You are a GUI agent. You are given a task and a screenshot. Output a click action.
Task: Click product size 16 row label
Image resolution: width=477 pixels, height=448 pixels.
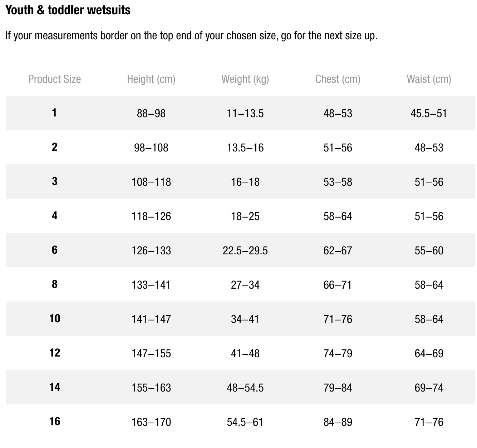tap(55, 421)
